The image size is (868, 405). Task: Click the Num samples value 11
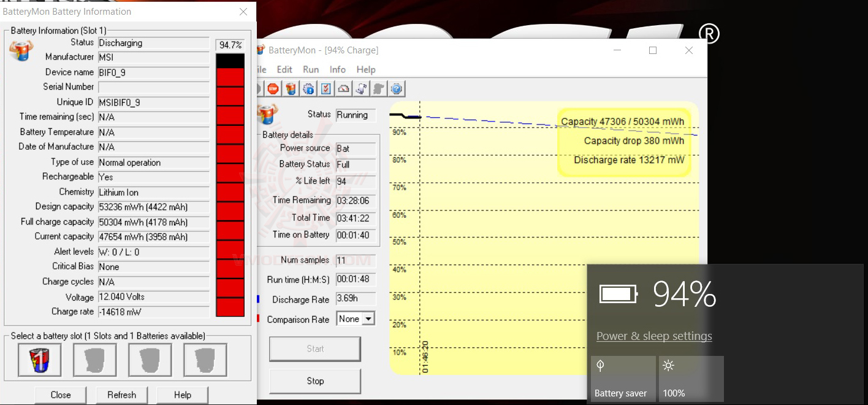(x=356, y=260)
